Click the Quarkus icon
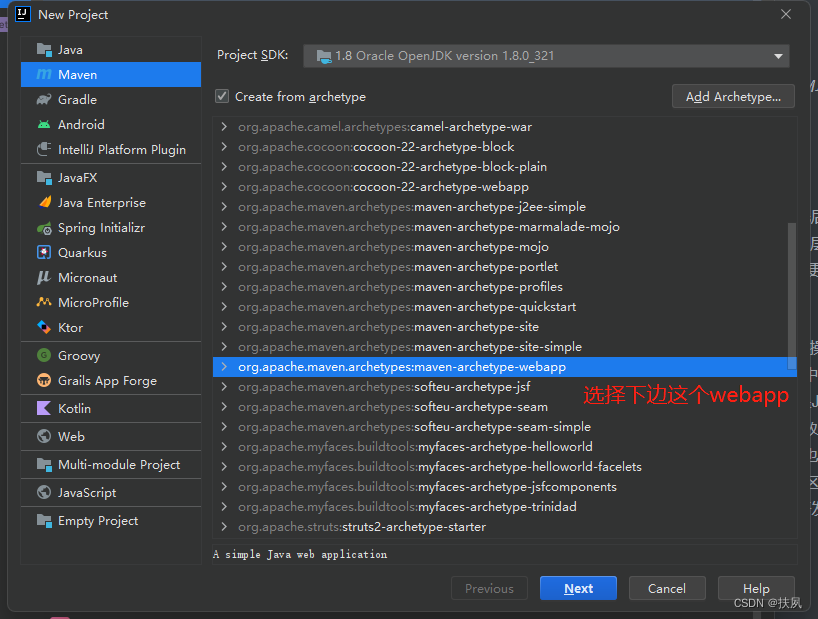The image size is (818, 619). point(44,252)
